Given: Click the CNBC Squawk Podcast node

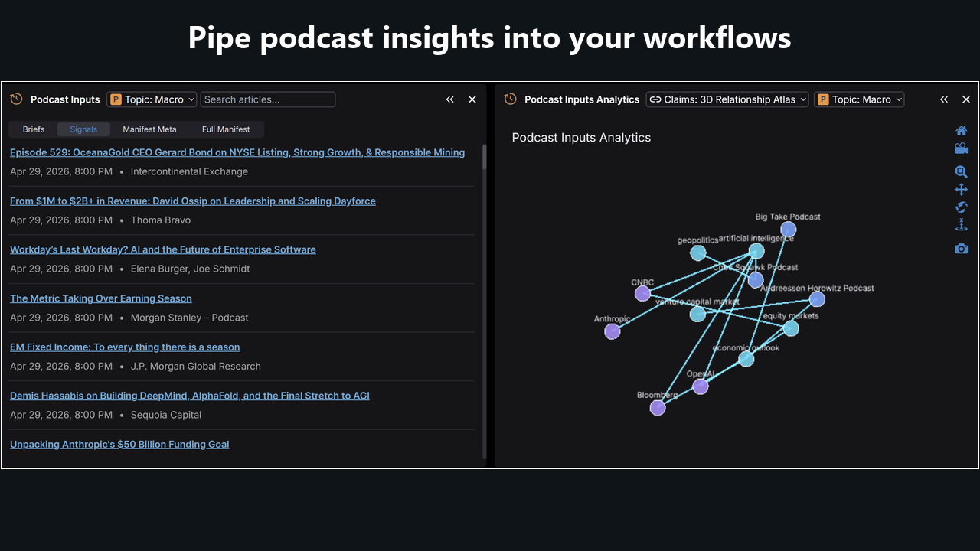Looking at the screenshot, I should tap(756, 280).
